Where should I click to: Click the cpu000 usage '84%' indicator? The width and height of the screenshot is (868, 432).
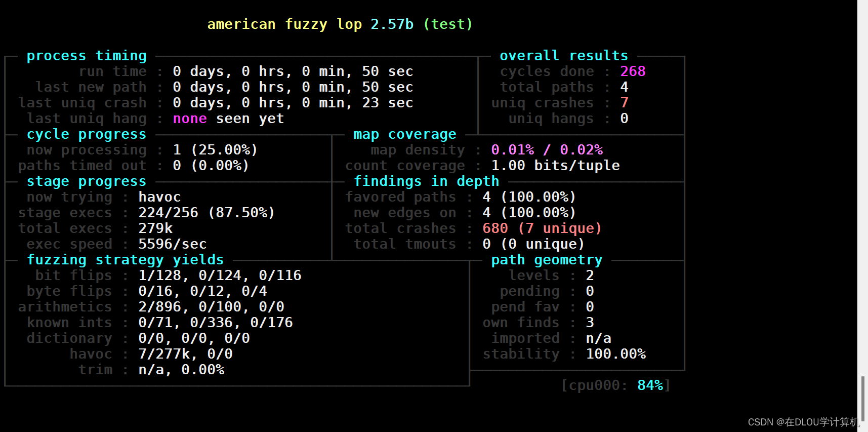pos(650,385)
